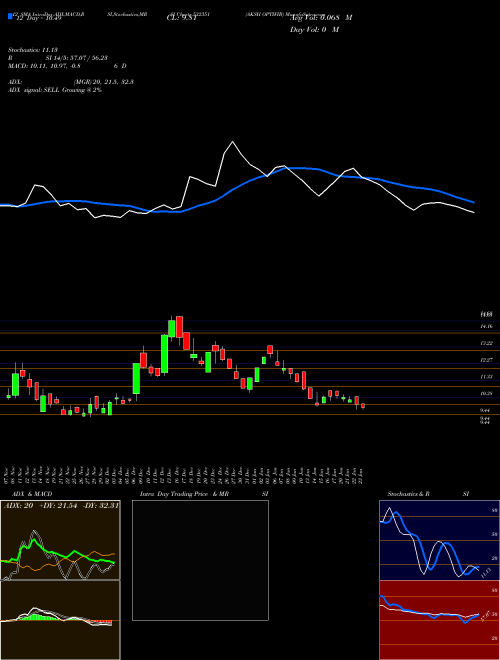
Task: Click the highest peak of the white price line
Action: click(232, 142)
